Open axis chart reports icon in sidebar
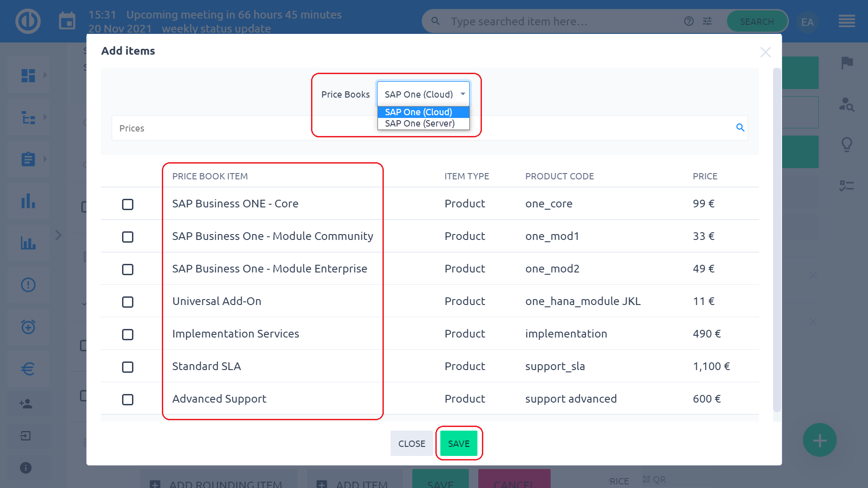The height and width of the screenshot is (488, 868). point(28,243)
